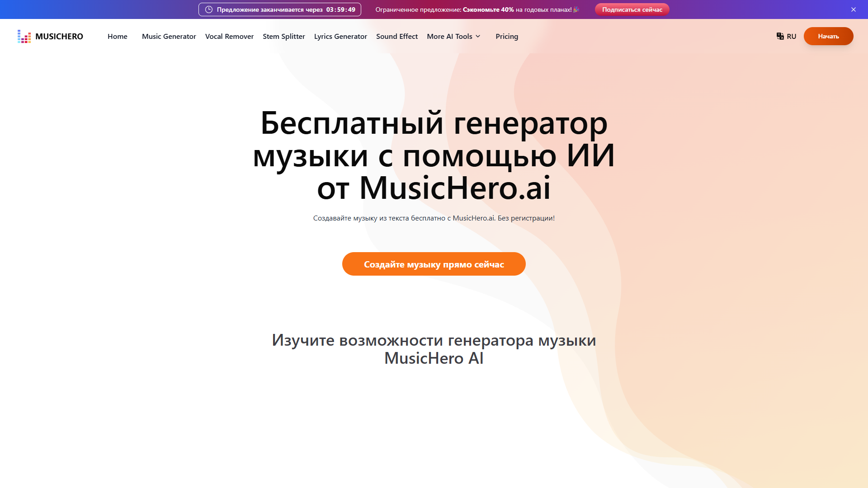
Task: Click subtitle Создавайте музыку из текста бесплатно
Action: 434,218
